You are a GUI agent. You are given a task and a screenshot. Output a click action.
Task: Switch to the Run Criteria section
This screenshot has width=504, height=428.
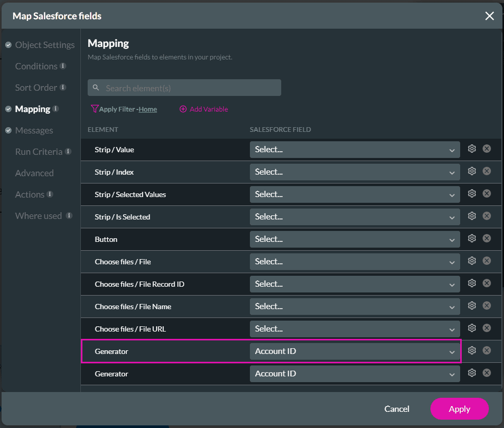click(x=39, y=152)
